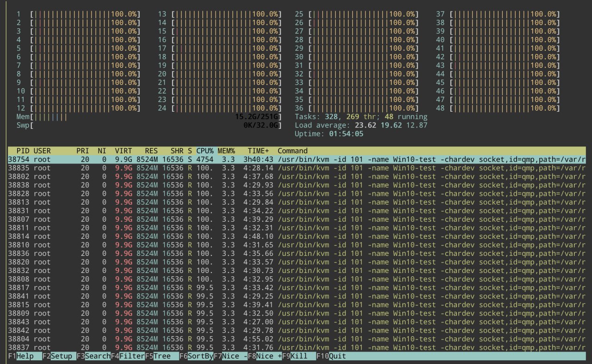Screen dimensions: 592x364
Task: Select the process row with PID 38754
Action: click(296, 159)
